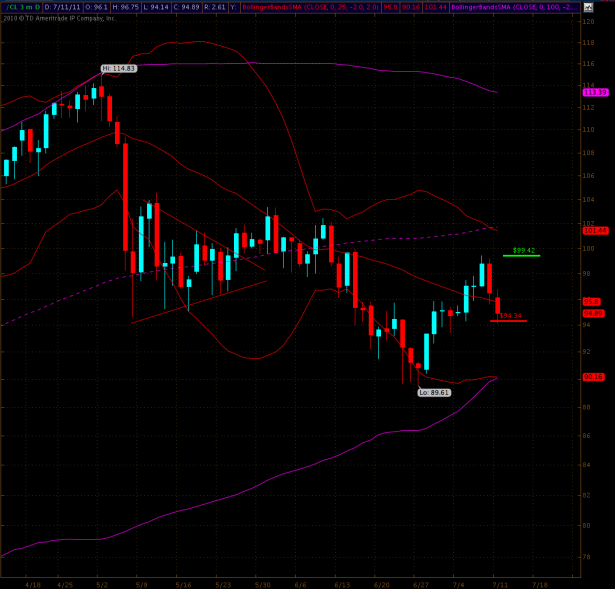The image size is (615, 589).
Task: Click the /CL 3 m D symbol label
Action: pos(20,6)
